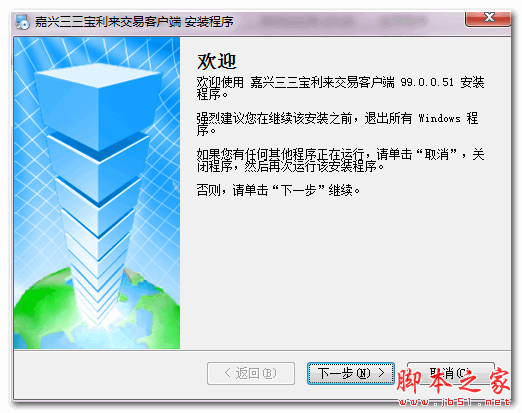The height and width of the screenshot is (413, 522).
Task: Click the red 脚本之家 watermark logo
Action: coord(453,381)
